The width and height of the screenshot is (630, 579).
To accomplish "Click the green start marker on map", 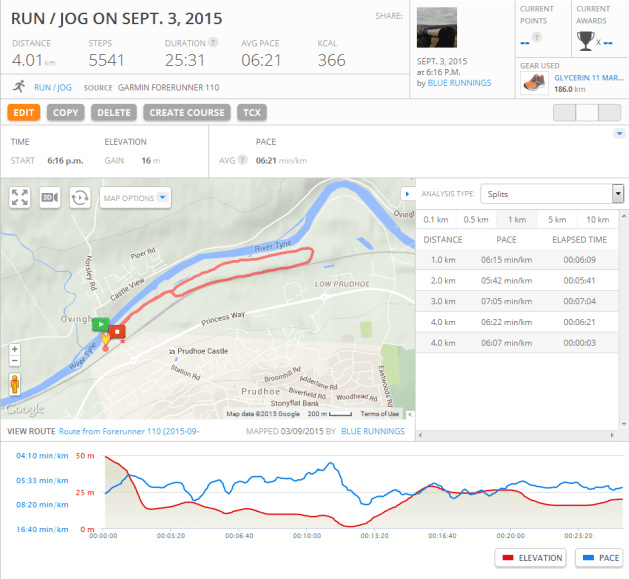I will point(99,324).
